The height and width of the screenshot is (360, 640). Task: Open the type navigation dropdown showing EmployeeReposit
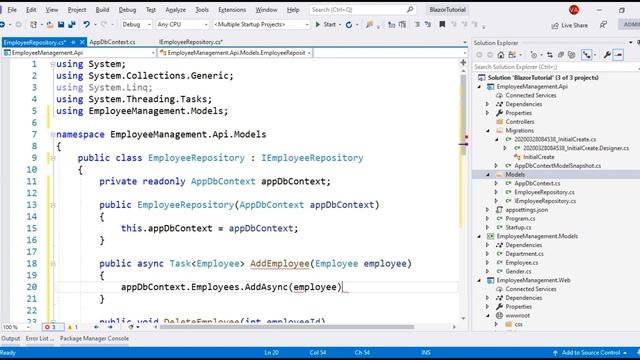click(x=236, y=53)
